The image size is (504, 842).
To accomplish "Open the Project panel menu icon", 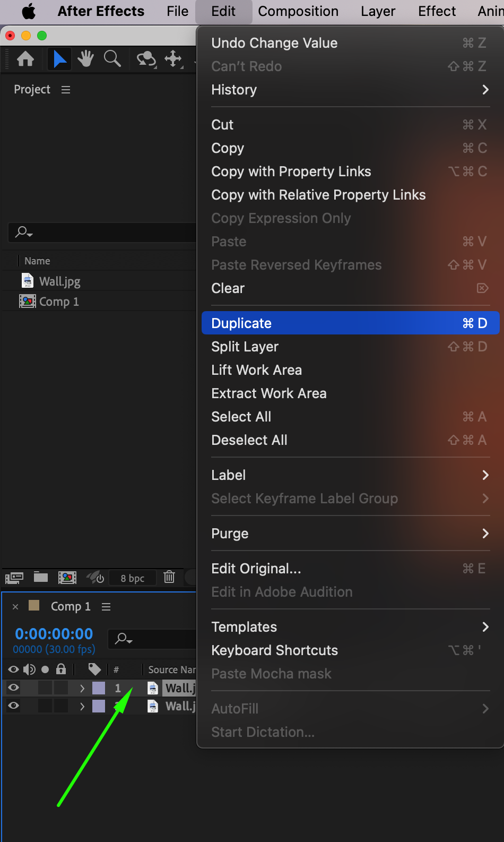I will point(66,90).
